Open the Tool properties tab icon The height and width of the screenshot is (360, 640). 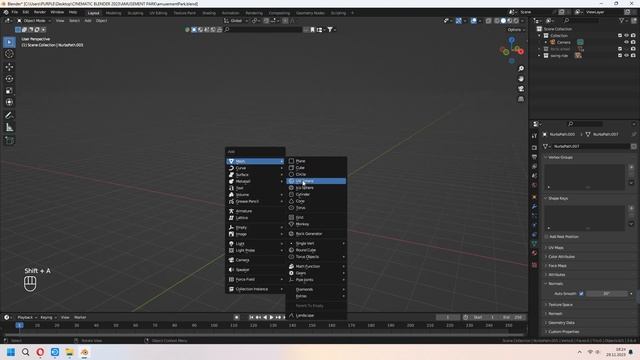534,136
